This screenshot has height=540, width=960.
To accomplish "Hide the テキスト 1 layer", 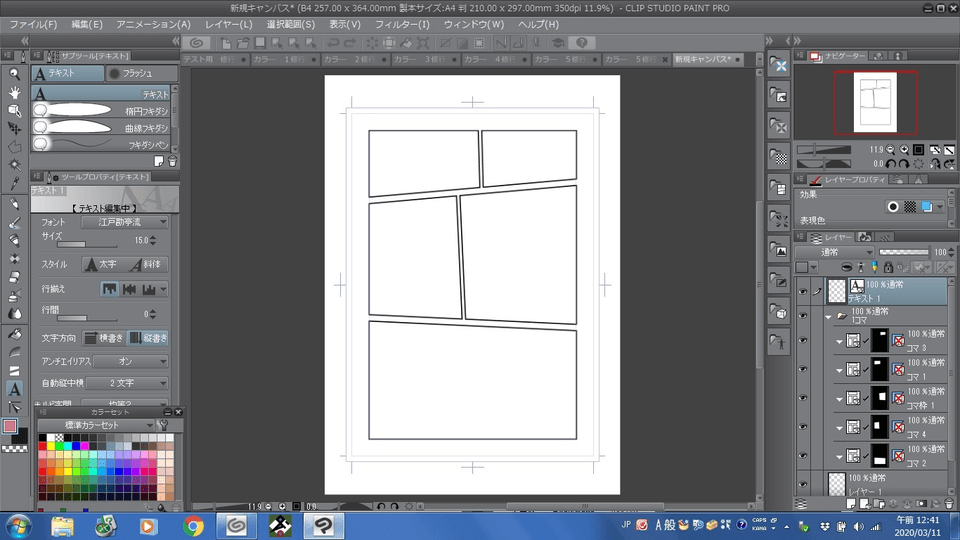I will click(x=802, y=291).
